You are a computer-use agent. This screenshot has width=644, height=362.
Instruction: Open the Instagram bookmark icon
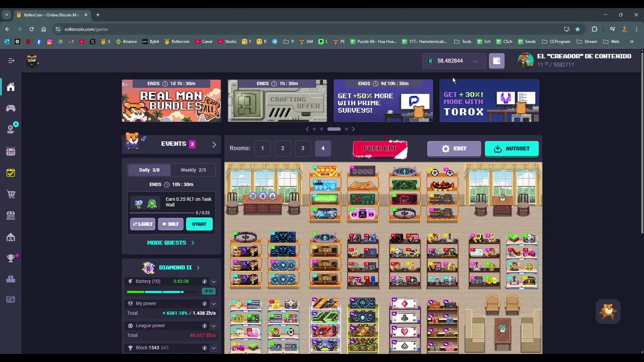(x=49, y=41)
